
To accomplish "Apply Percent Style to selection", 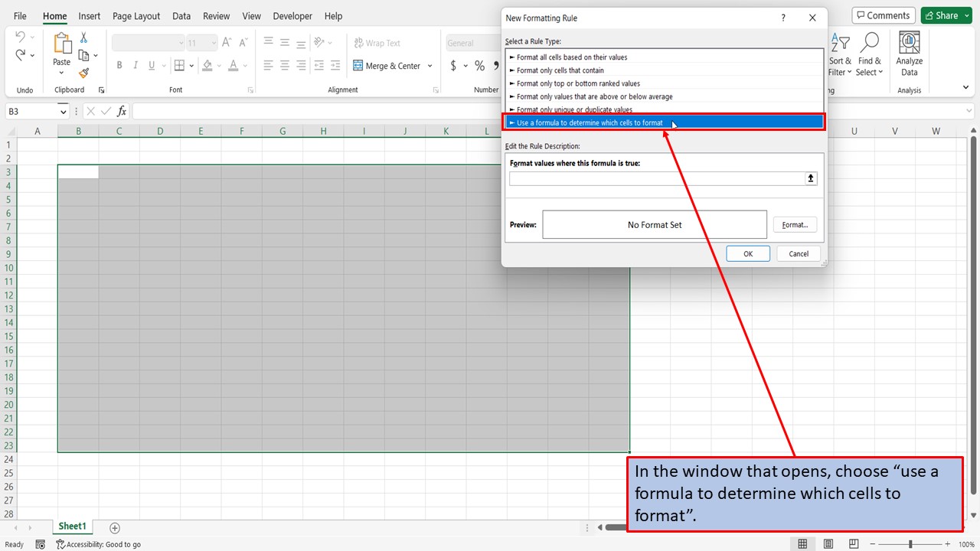I will click(479, 66).
